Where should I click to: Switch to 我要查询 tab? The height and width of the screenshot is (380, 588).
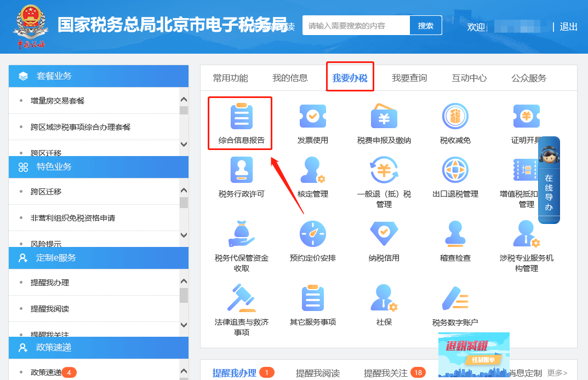pos(409,78)
